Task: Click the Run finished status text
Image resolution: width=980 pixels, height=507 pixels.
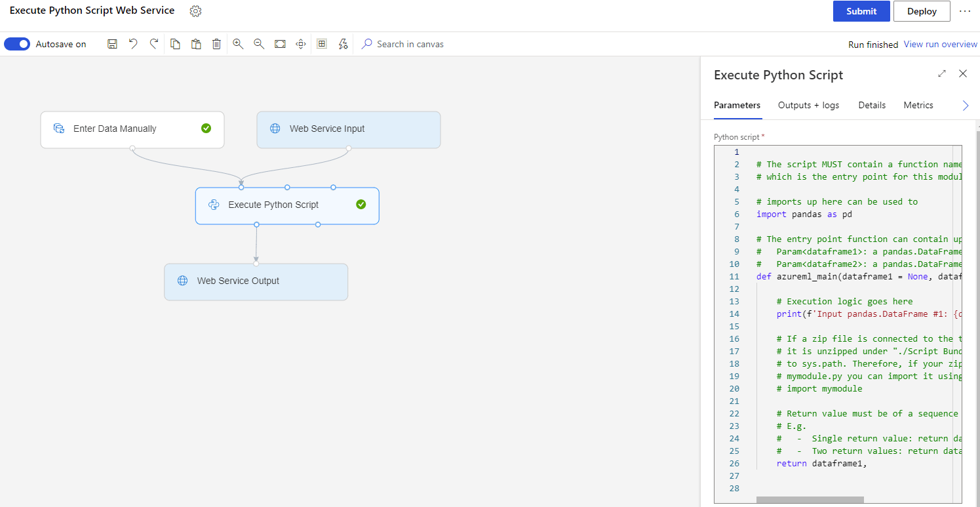Action: coord(873,45)
